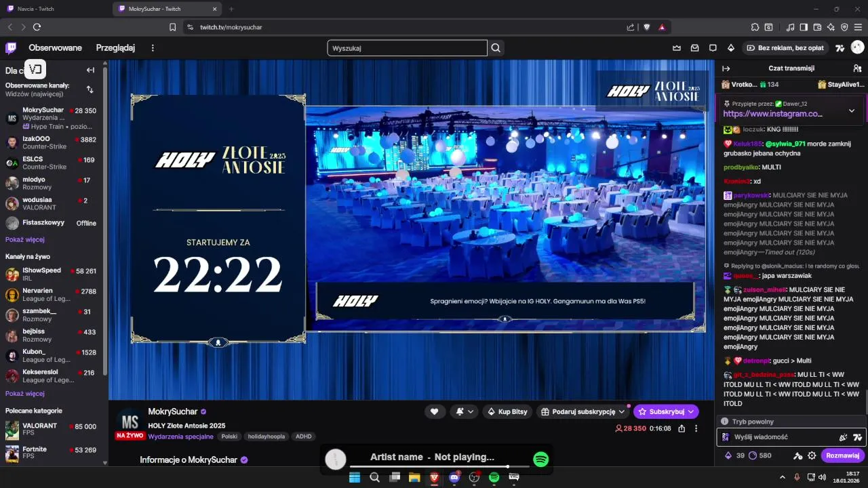Viewport: 868px width, 488px height.
Task: Click the Polski tag
Action: pyautogui.click(x=229, y=436)
